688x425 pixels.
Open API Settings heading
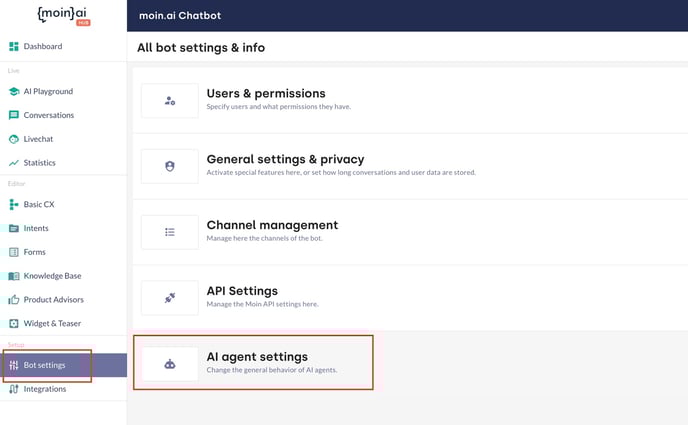tap(242, 291)
